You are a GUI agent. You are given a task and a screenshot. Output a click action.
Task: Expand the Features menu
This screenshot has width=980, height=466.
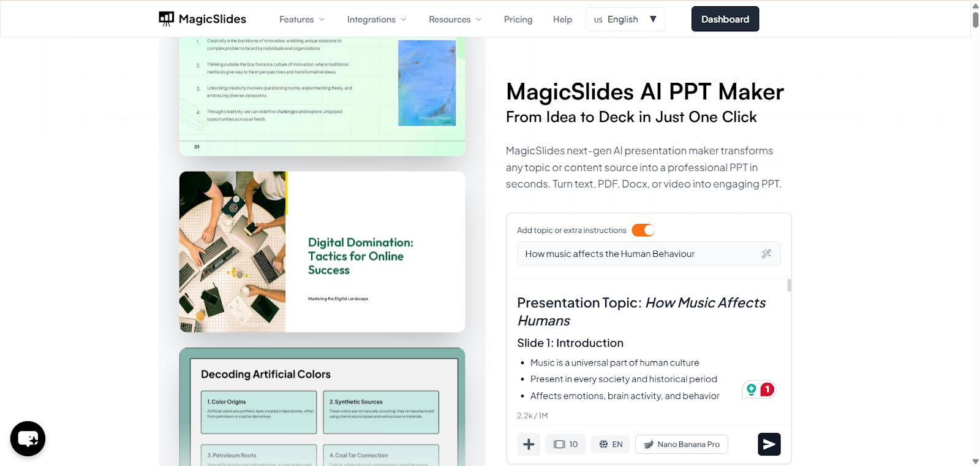point(302,20)
